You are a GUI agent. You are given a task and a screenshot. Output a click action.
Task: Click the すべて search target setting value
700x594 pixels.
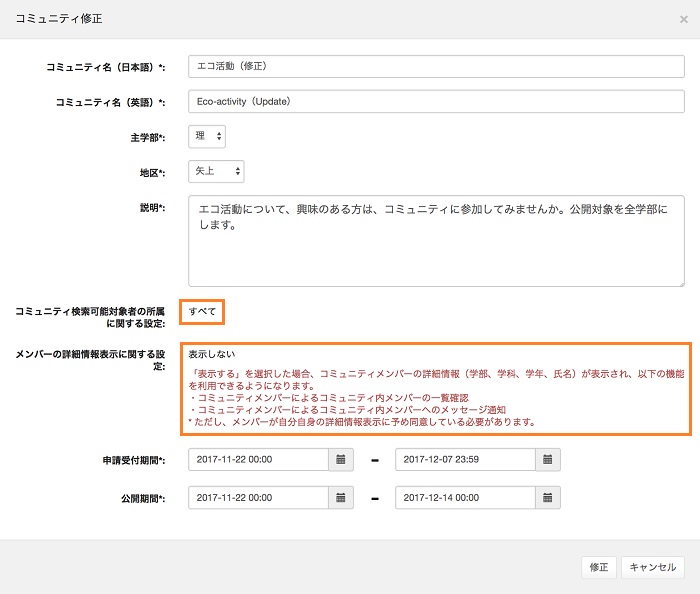(x=202, y=312)
